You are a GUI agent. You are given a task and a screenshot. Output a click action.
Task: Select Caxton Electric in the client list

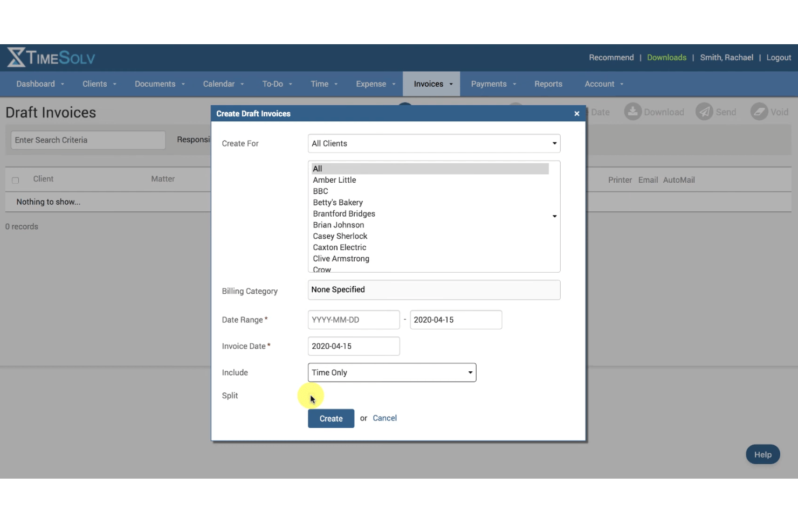(x=430, y=247)
